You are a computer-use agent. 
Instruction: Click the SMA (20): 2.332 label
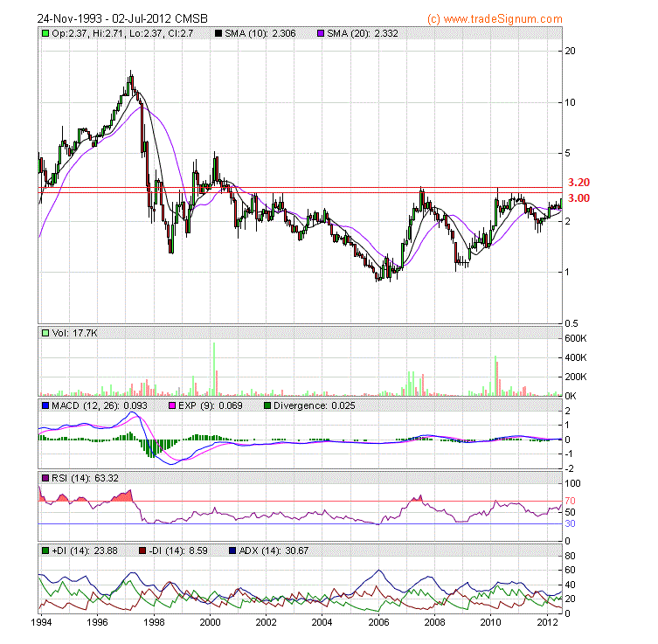click(363, 33)
